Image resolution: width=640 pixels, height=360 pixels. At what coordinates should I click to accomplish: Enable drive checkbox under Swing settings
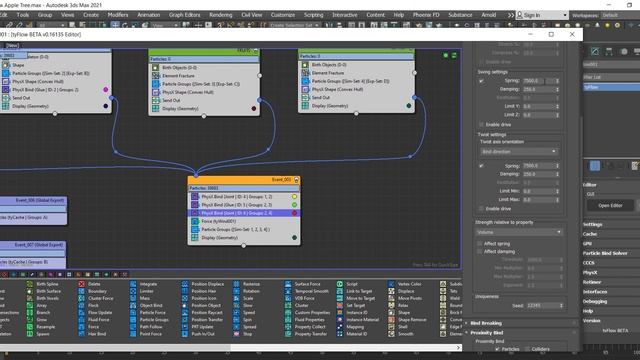pos(481,124)
